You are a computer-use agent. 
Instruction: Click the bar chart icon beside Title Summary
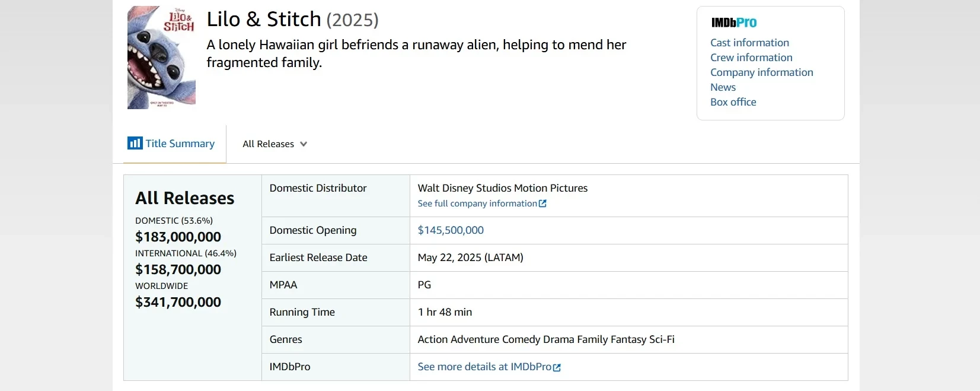[x=135, y=143]
